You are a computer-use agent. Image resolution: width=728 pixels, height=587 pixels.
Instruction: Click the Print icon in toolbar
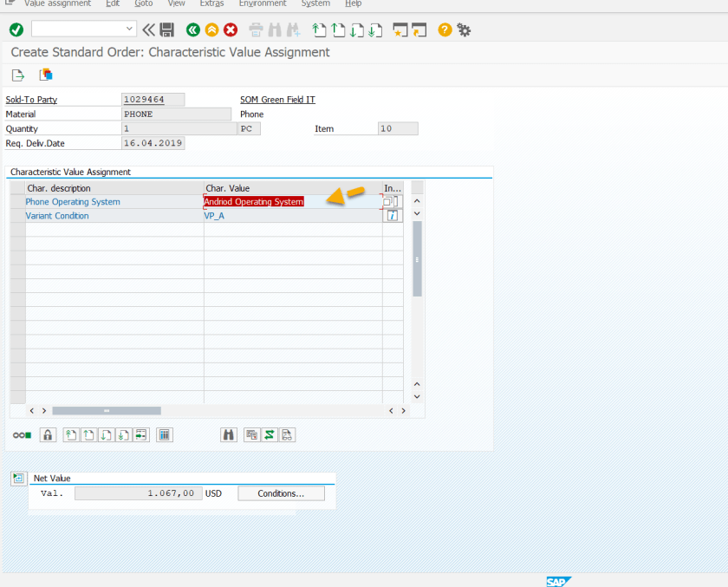click(x=256, y=30)
